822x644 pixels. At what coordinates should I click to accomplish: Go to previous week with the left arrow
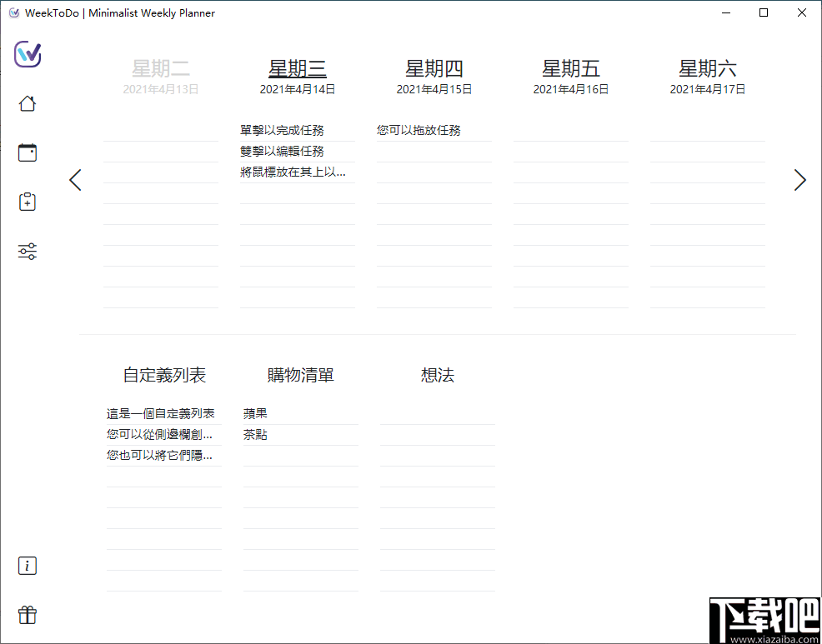[x=75, y=180]
